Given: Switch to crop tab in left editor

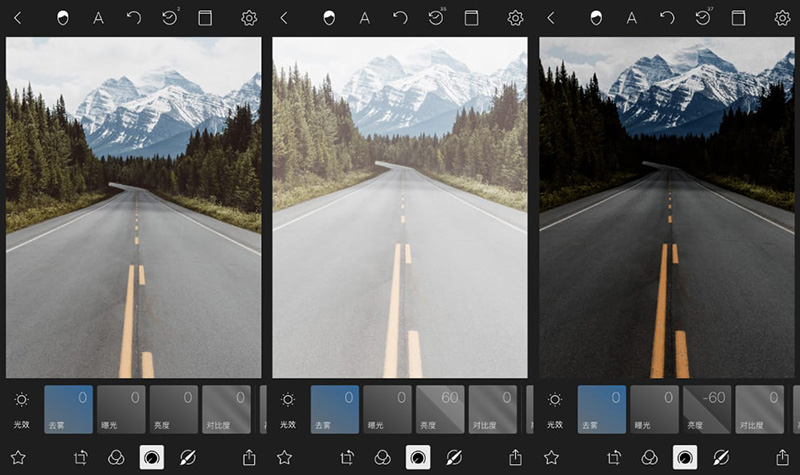Looking at the screenshot, I should 82,457.
